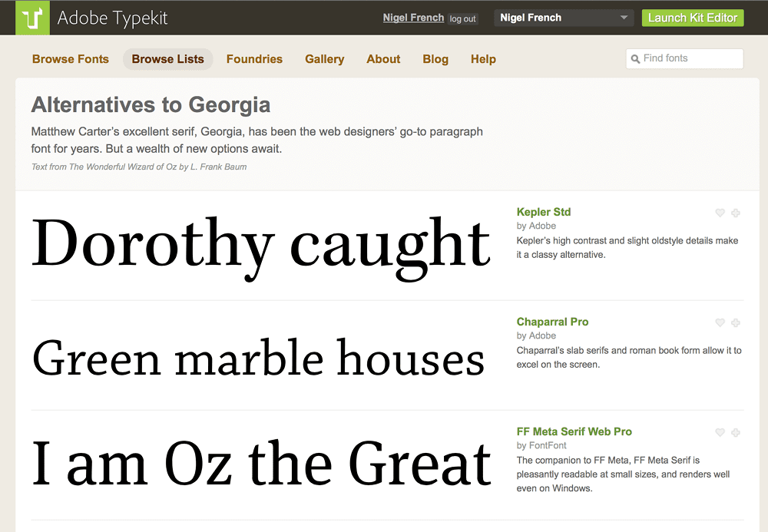Screen dimensions: 768x532
Task: Click the log out button
Action: click(x=462, y=19)
